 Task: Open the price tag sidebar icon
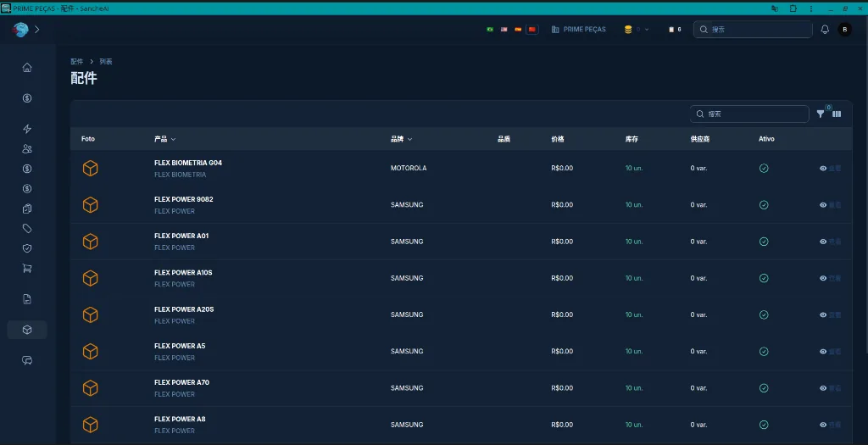pos(27,229)
